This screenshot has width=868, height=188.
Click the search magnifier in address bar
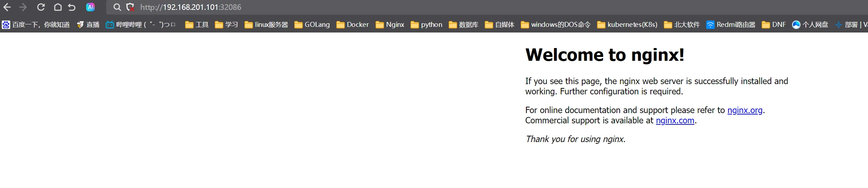(117, 7)
